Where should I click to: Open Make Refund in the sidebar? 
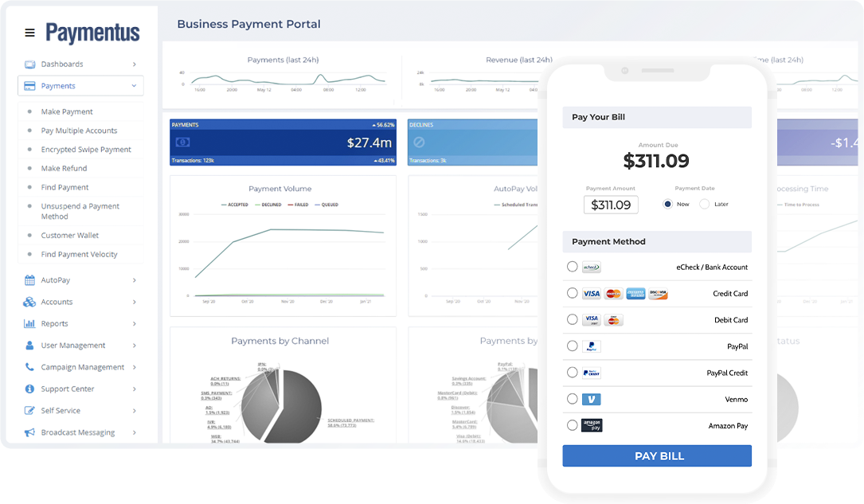tap(64, 169)
